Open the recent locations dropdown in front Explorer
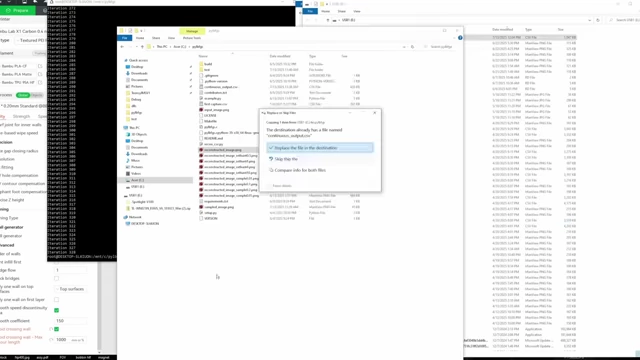Image resolution: width=640 pixels, height=360 pixels. 136,47
